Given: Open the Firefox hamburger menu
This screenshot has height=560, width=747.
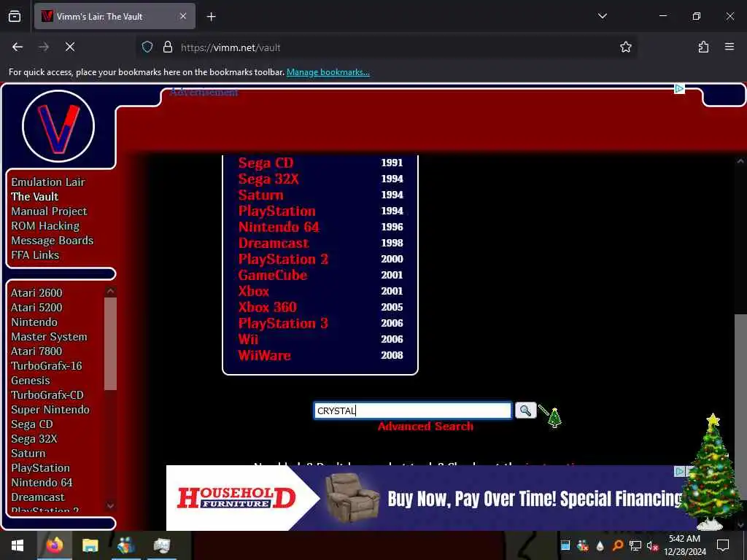Looking at the screenshot, I should click(x=729, y=47).
